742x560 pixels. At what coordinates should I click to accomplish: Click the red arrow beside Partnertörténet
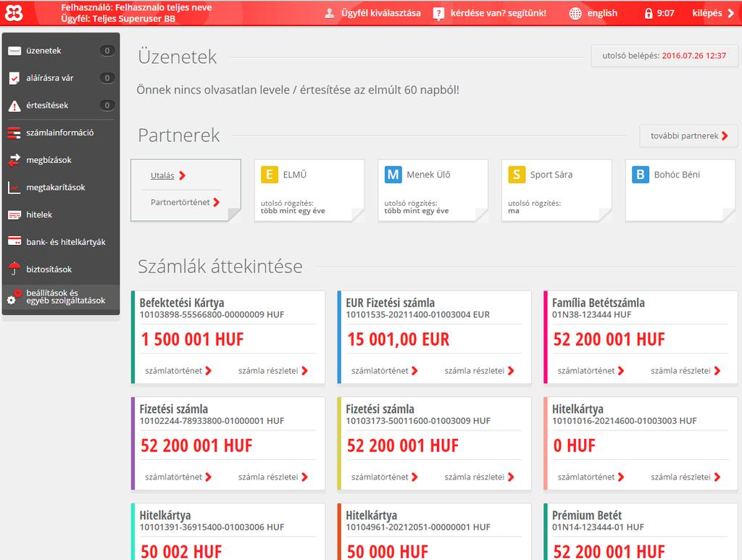[x=216, y=202]
